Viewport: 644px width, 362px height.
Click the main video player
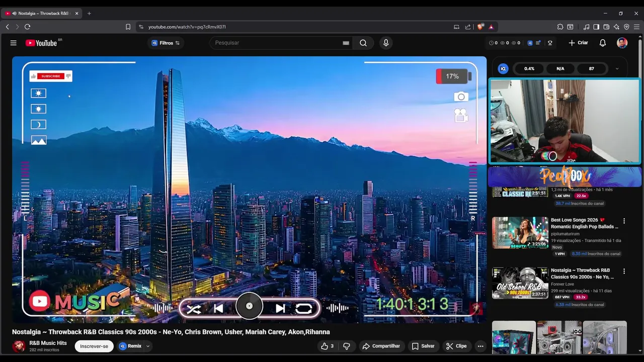pyautogui.click(x=250, y=190)
